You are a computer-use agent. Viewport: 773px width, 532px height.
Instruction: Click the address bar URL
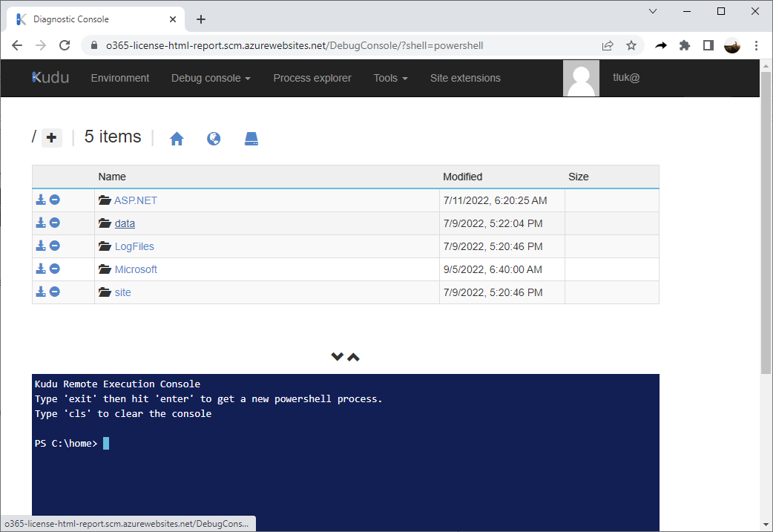tap(295, 45)
